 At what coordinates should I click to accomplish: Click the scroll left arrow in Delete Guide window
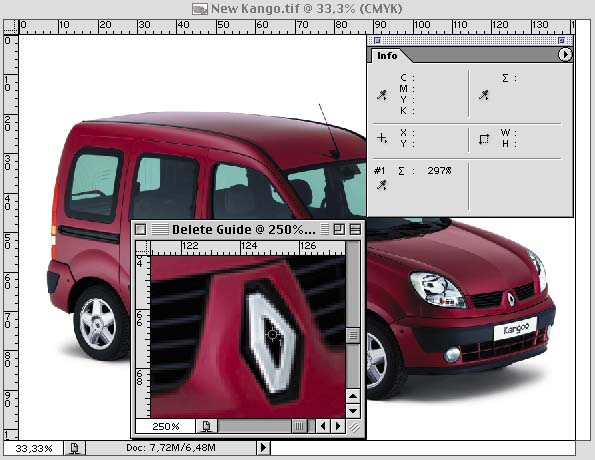pyautogui.click(x=323, y=426)
